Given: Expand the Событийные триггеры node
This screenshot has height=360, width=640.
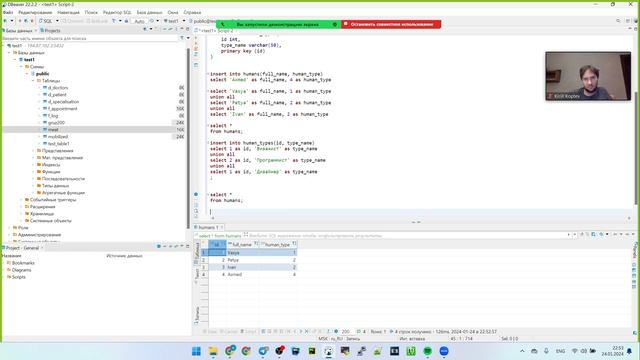Looking at the screenshot, I should point(22,200).
